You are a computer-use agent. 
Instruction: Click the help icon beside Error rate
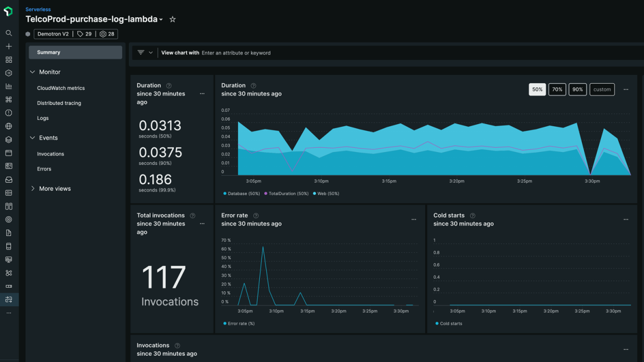pos(256,215)
